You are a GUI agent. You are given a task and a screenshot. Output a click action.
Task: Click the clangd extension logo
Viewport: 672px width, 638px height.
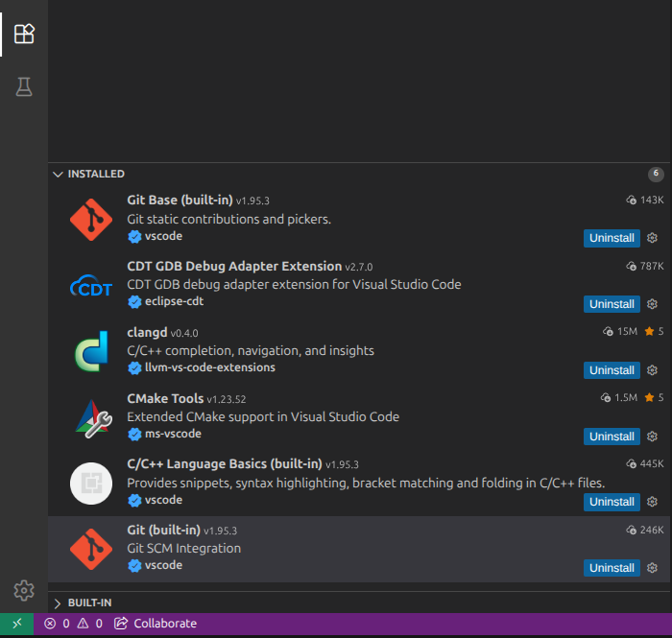[91, 351]
